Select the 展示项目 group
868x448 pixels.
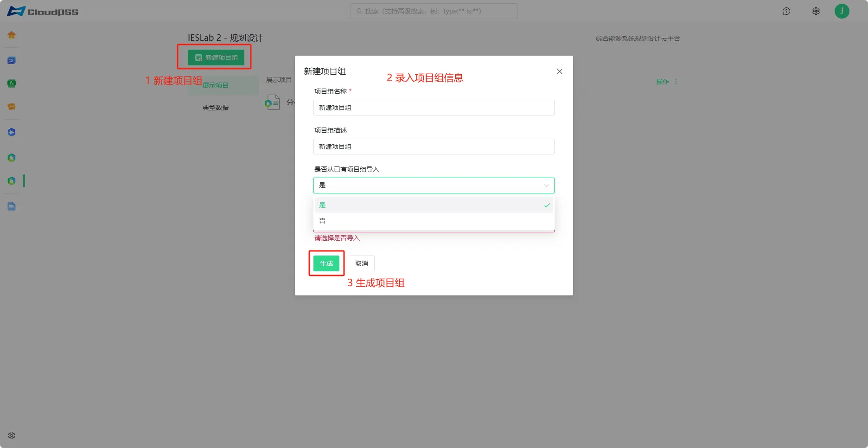click(223, 85)
